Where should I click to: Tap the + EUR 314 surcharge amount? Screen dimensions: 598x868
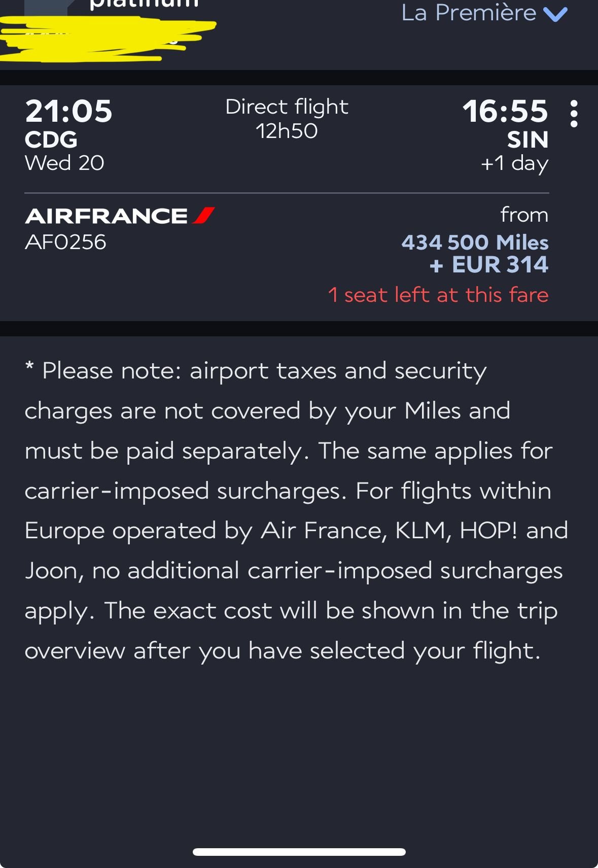pyautogui.click(x=489, y=265)
